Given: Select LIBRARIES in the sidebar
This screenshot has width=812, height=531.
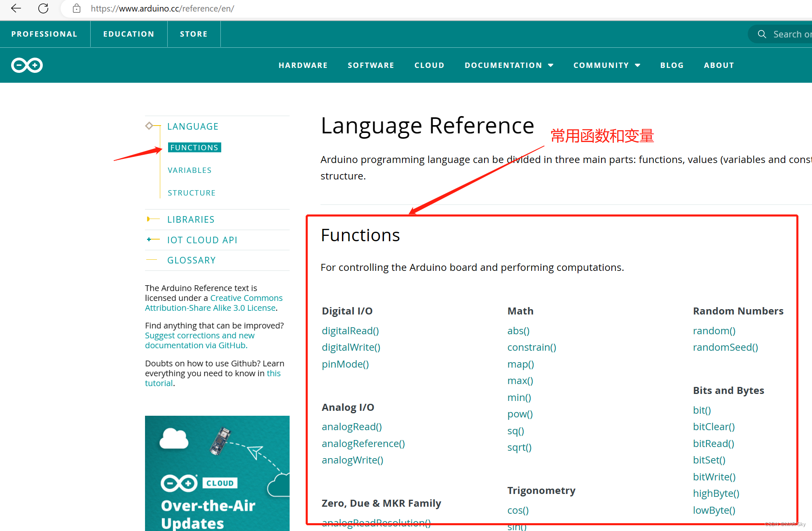Looking at the screenshot, I should click(191, 219).
